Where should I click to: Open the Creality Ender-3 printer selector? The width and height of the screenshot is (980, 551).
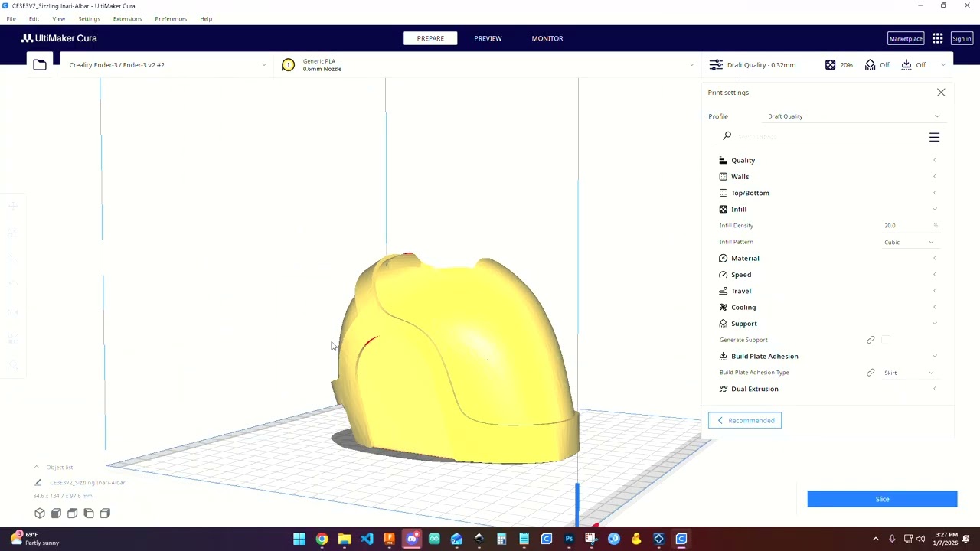tap(166, 65)
